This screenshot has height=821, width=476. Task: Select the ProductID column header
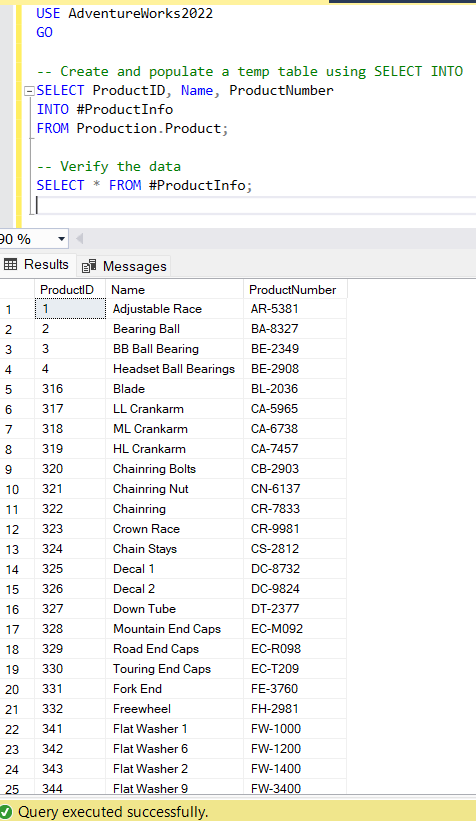(70, 290)
